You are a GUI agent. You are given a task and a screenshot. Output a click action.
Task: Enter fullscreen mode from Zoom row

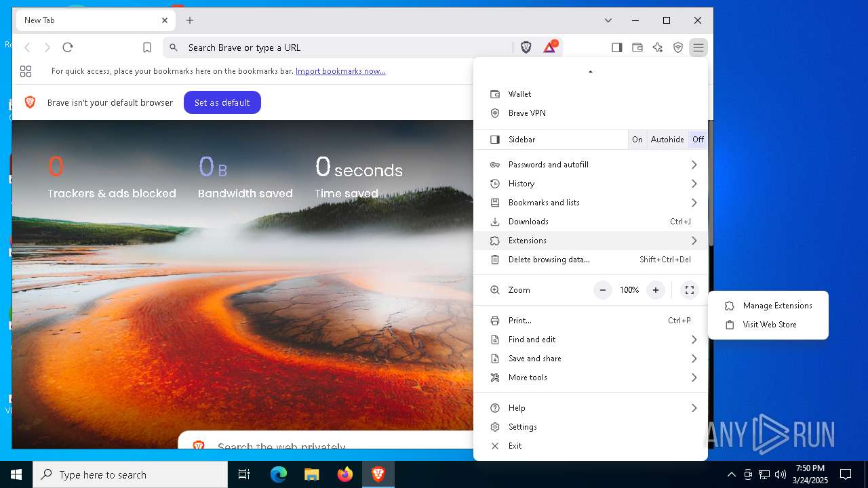690,290
